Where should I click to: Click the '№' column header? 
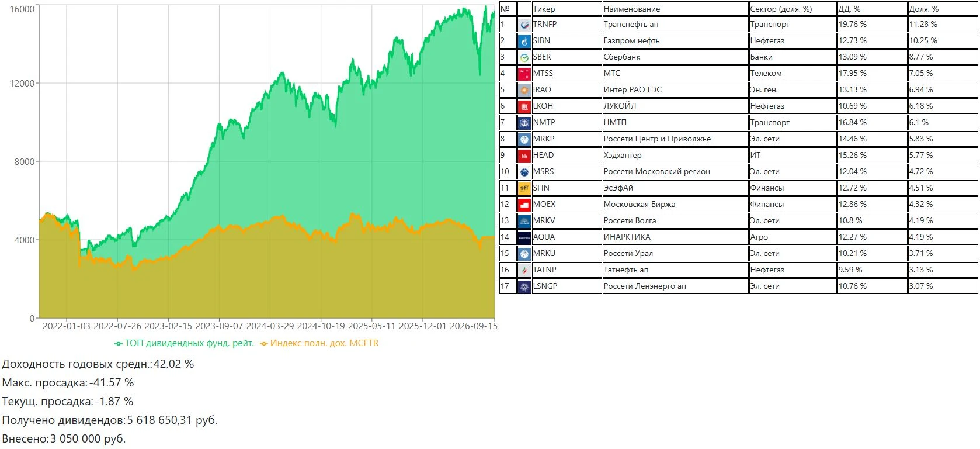(508, 9)
